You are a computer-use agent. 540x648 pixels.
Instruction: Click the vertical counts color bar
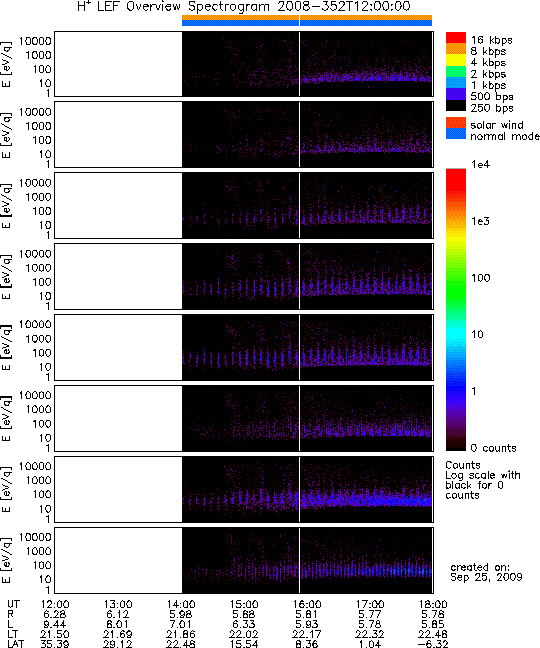click(456, 310)
